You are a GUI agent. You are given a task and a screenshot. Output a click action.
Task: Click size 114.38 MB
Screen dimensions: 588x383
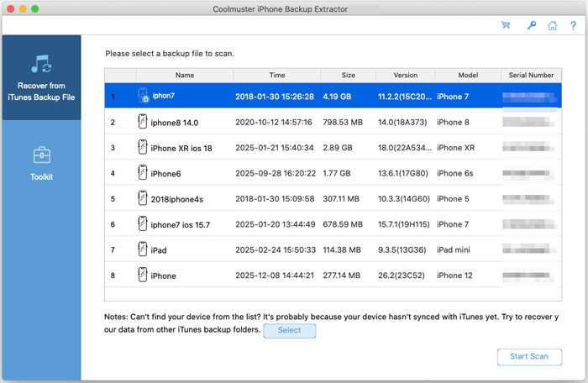[342, 249]
